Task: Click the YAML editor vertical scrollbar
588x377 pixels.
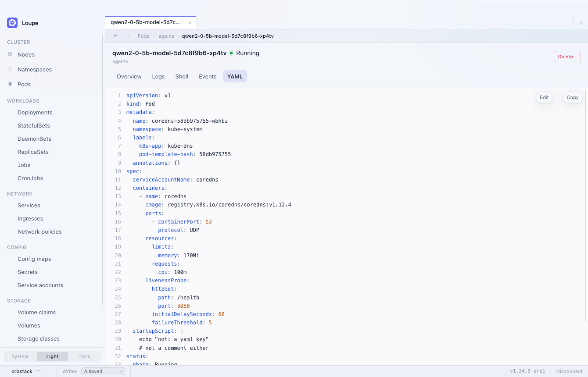Action: [586, 205]
